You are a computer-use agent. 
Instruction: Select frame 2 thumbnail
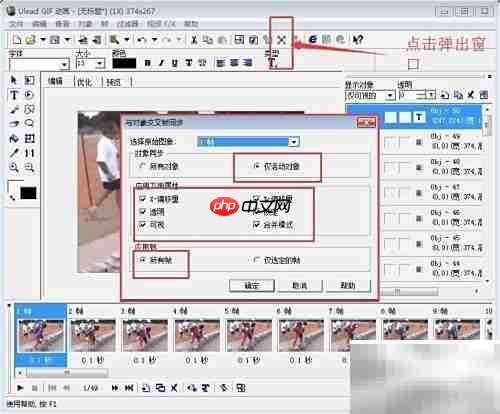coord(93,336)
